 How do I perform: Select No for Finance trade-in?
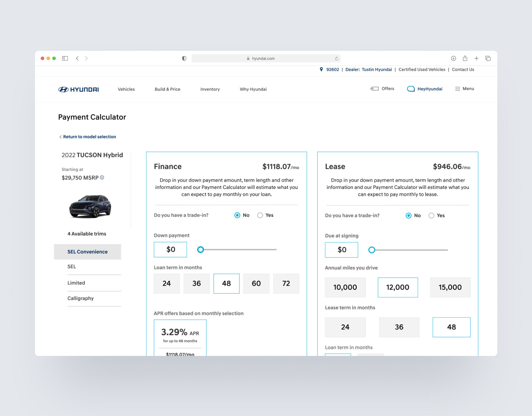click(237, 215)
